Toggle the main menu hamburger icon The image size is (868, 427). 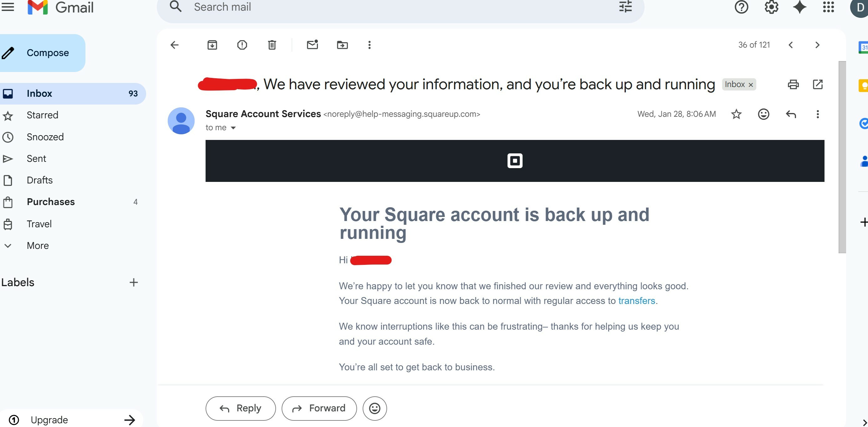(x=8, y=7)
